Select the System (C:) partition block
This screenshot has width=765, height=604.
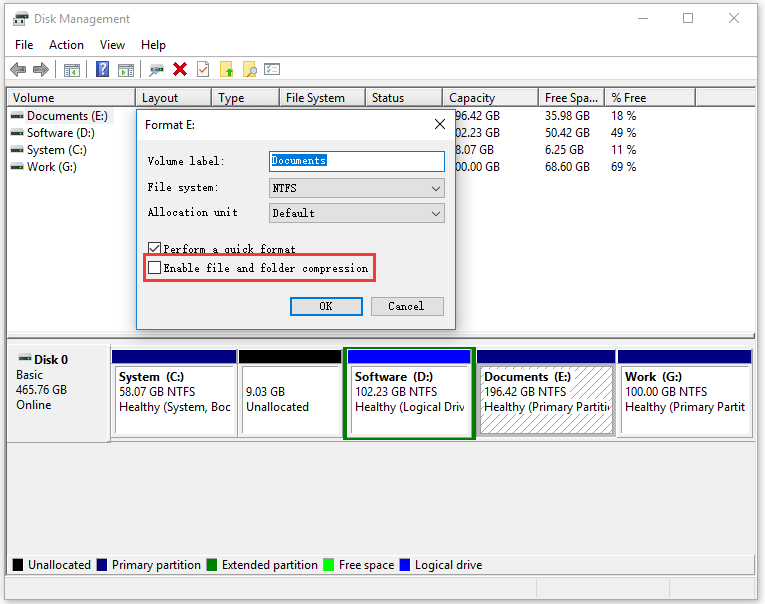coord(174,392)
